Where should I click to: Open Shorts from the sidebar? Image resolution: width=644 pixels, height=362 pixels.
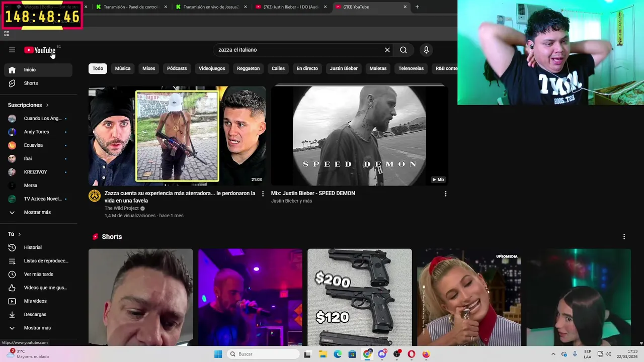[x=38, y=83]
